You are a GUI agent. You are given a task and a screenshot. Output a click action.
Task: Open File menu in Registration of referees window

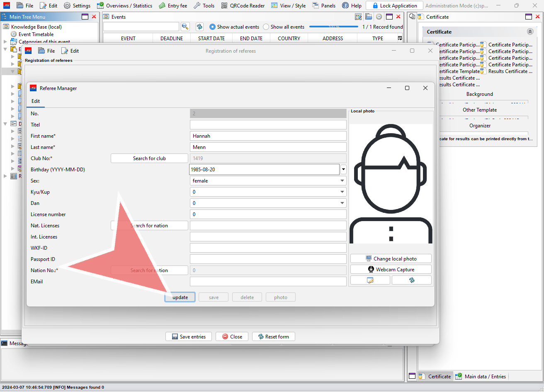pos(46,51)
